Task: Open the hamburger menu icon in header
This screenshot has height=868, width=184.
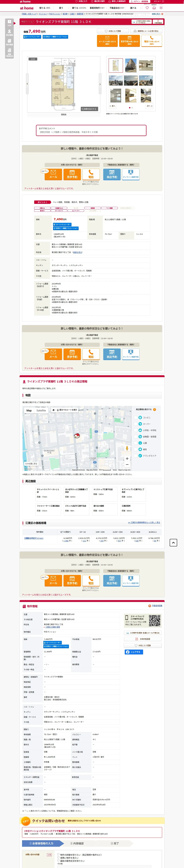Action: pos(161,8)
